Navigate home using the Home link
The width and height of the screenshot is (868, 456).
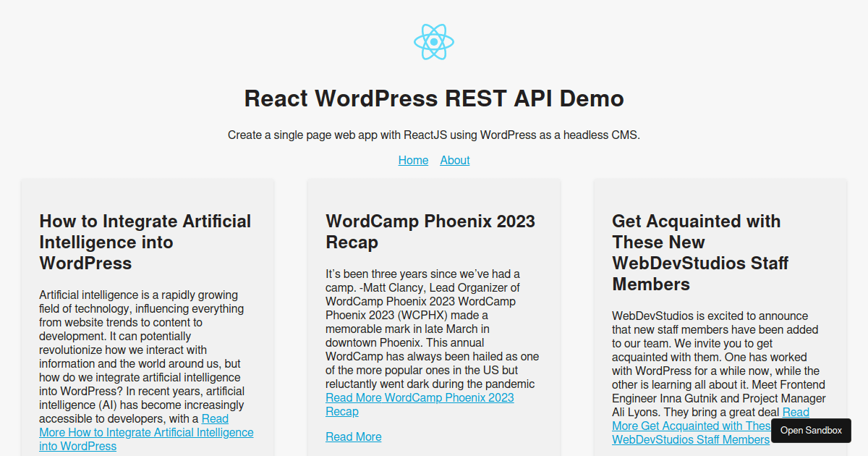point(413,160)
